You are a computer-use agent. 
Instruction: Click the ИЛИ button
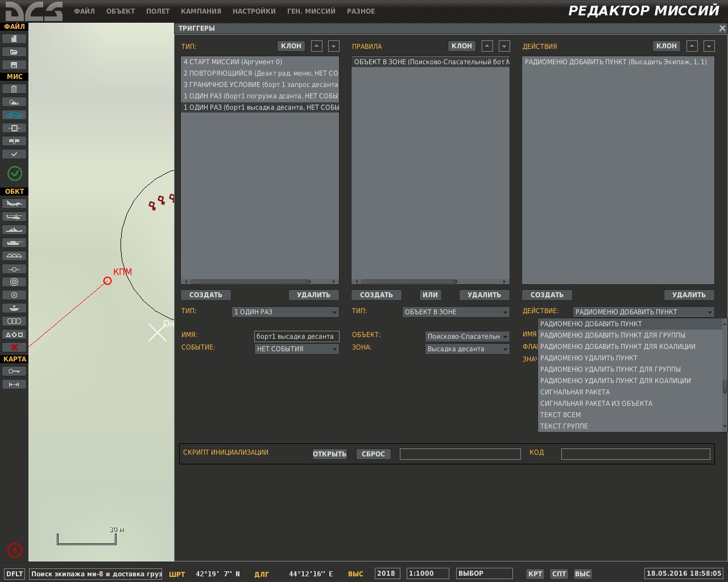click(x=431, y=295)
